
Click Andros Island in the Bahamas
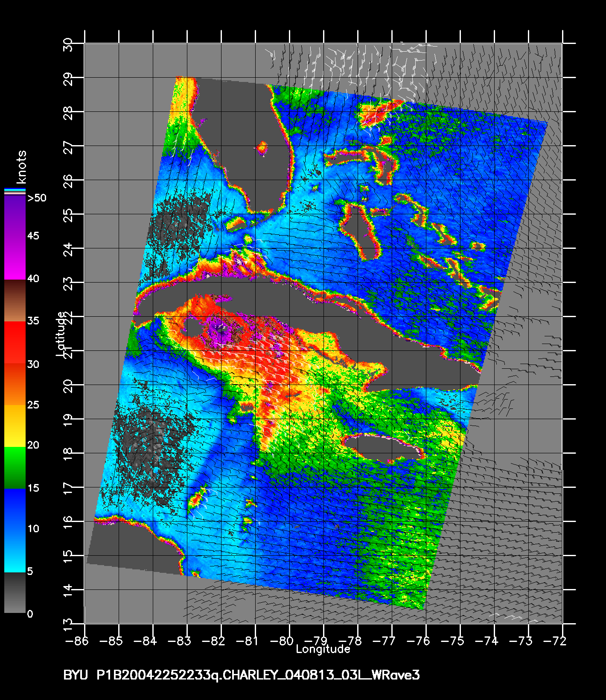coord(361,233)
